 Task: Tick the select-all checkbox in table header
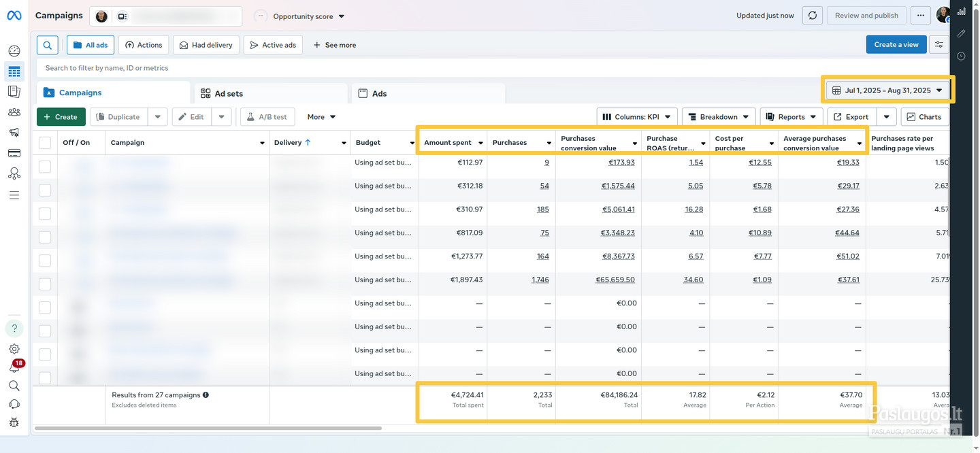coord(45,143)
